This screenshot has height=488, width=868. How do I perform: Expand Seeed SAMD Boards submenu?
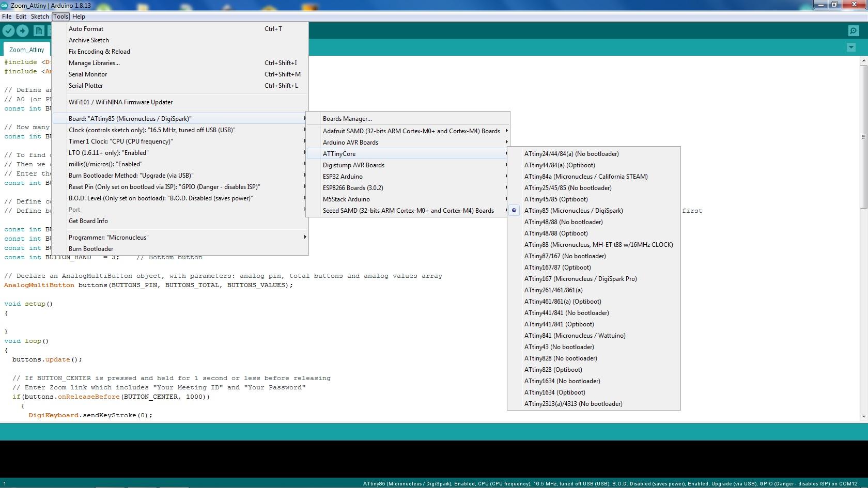point(408,211)
